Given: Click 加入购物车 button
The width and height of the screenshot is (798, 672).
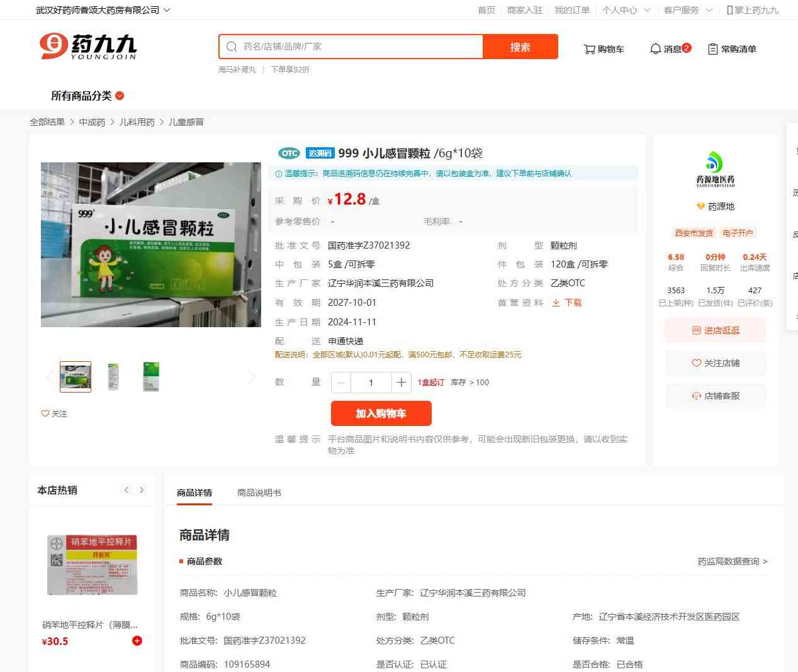Looking at the screenshot, I should click(381, 413).
